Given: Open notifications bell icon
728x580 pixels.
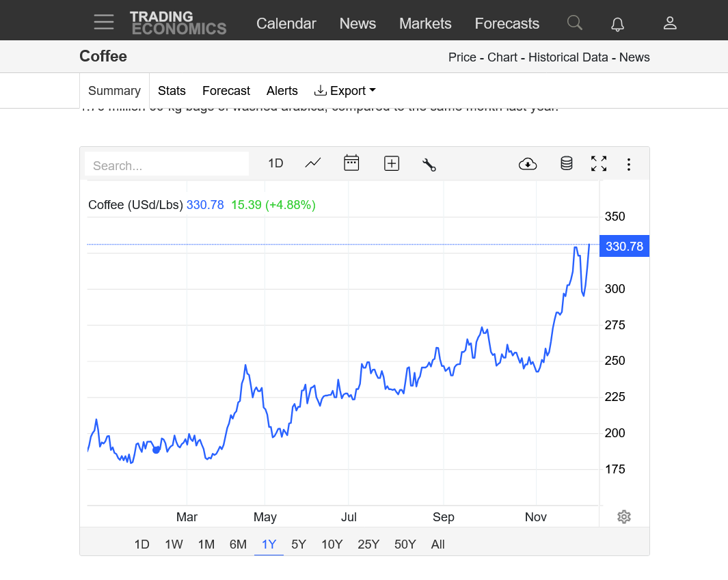Looking at the screenshot, I should (x=617, y=24).
